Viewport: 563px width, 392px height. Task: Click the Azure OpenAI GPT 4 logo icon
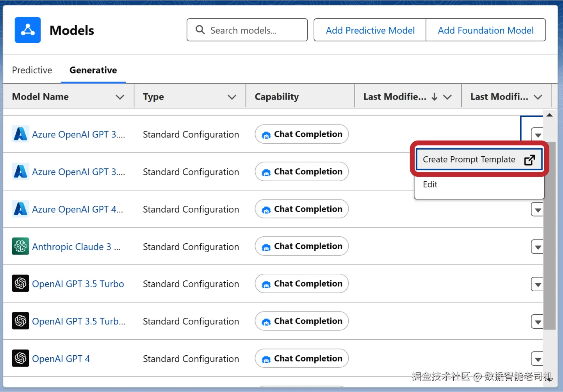pyautogui.click(x=20, y=209)
